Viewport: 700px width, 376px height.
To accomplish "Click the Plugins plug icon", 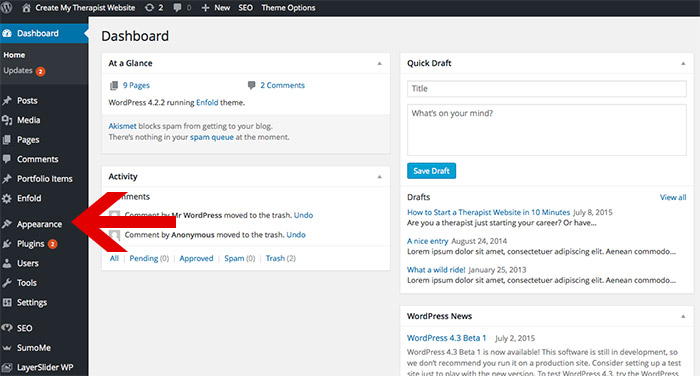I will tap(7, 244).
